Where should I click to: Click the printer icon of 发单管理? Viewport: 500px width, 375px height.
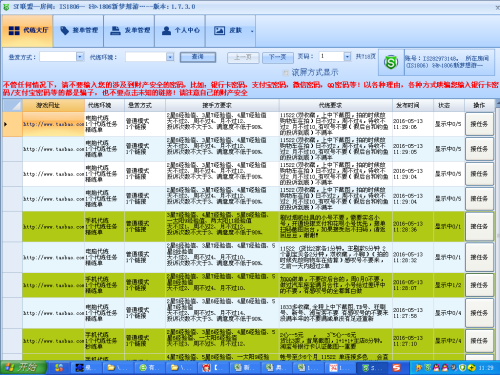point(115,31)
